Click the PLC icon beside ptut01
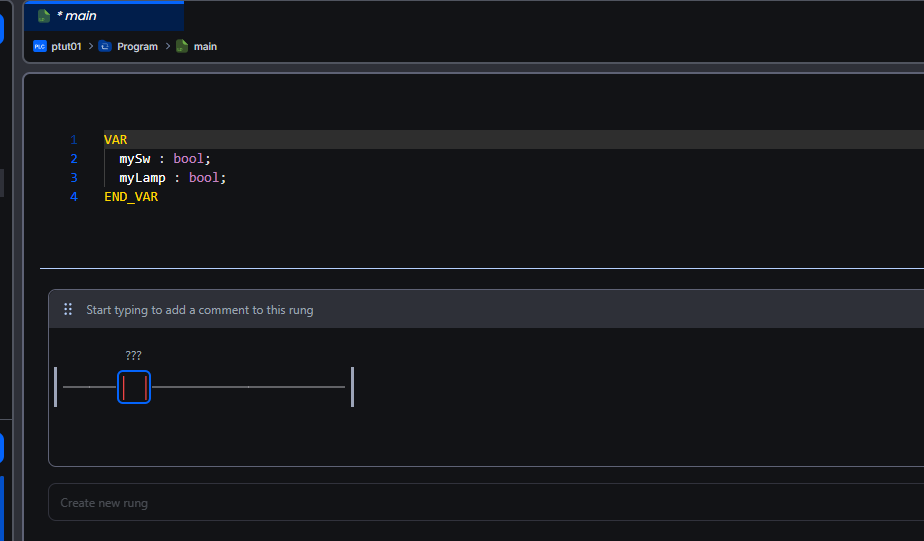The height and width of the screenshot is (541, 924). click(x=40, y=46)
